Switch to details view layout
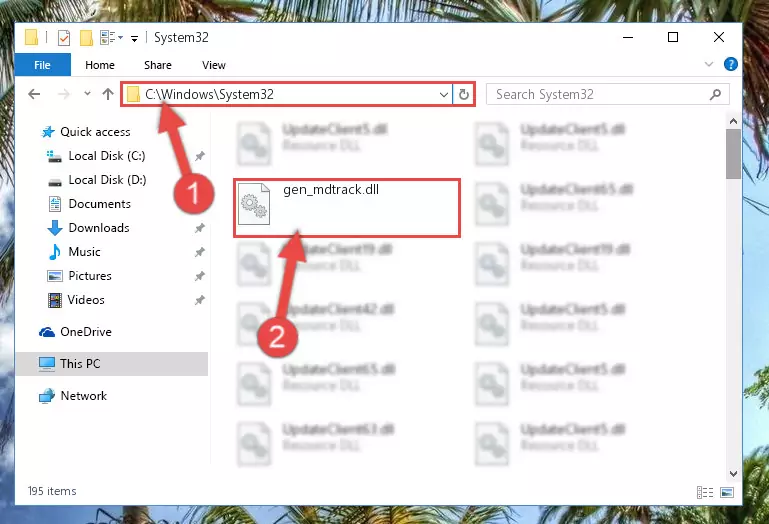The width and height of the screenshot is (769, 524). click(705, 492)
